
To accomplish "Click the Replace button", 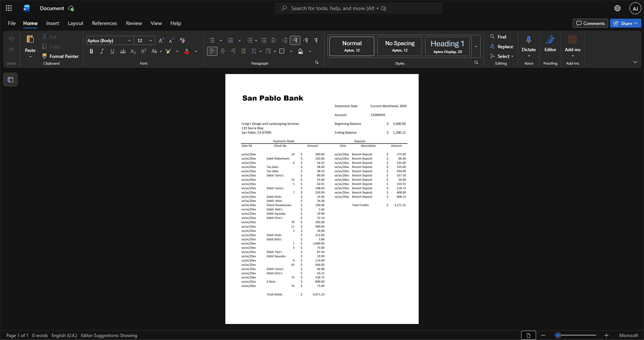I will tap(501, 47).
